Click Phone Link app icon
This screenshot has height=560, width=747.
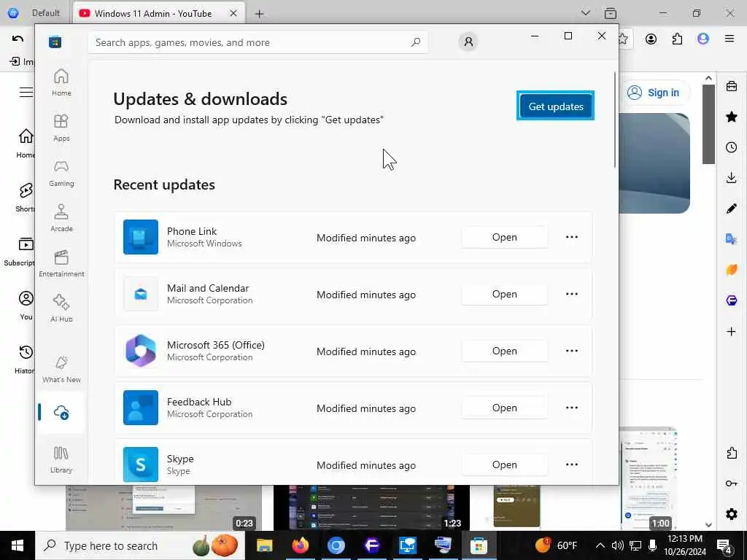click(x=141, y=237)
